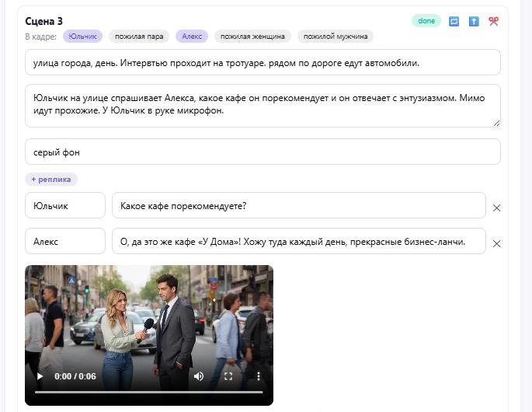Edit the line about кафе «У Дома»
This screenshot has width=532, height=412.
coord(299,241)
